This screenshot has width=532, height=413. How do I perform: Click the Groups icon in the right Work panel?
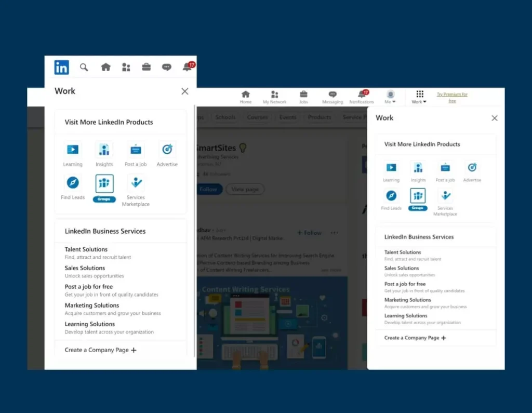point(418,196)
